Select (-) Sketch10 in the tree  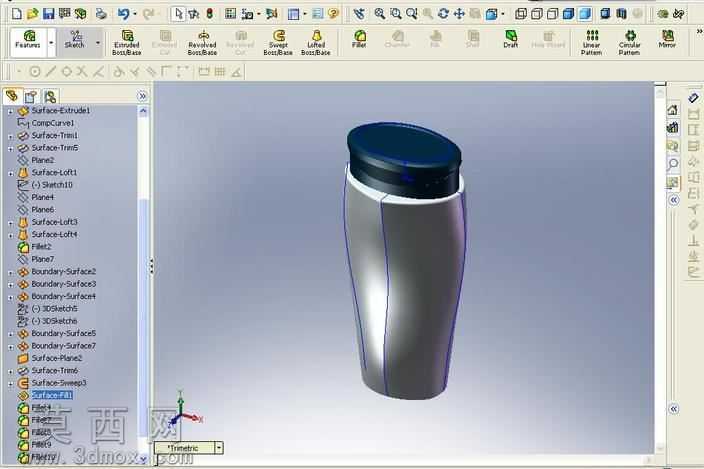52,185
